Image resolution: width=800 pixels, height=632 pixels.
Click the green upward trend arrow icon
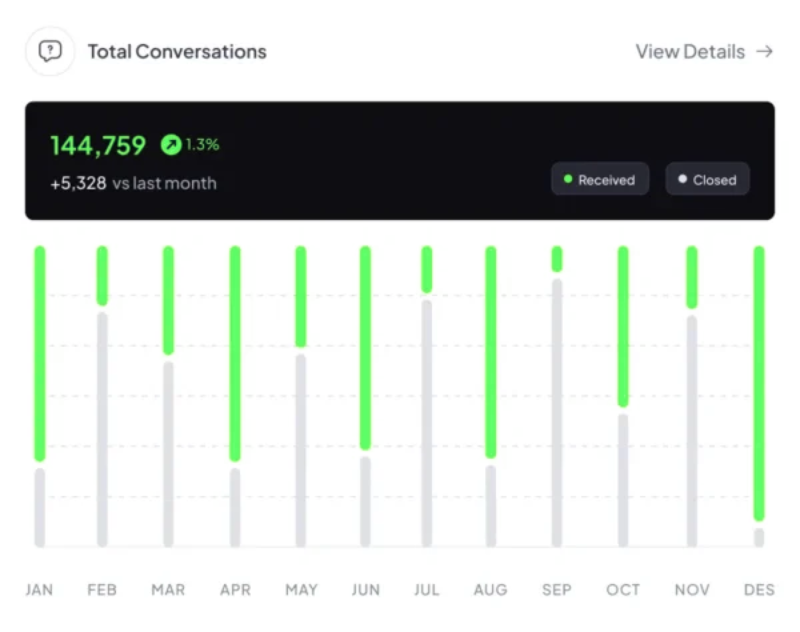coord(171,145)
